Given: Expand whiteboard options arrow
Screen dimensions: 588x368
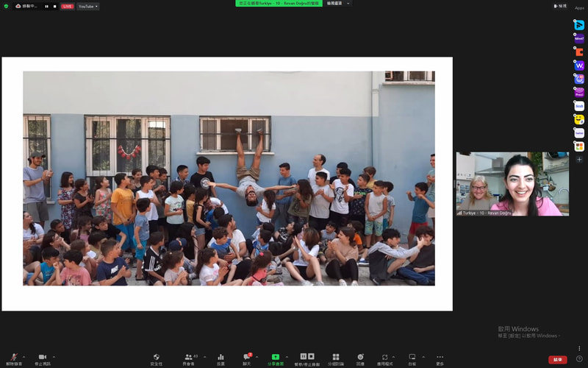Looking at the screenshot, I should (x=423, y=357).
